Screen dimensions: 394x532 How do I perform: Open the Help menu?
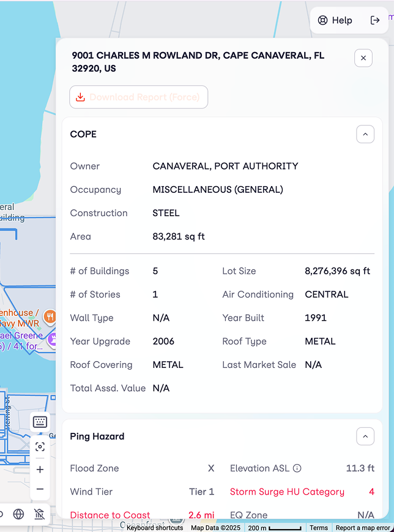pyautogui.click(x=335, y=20)
